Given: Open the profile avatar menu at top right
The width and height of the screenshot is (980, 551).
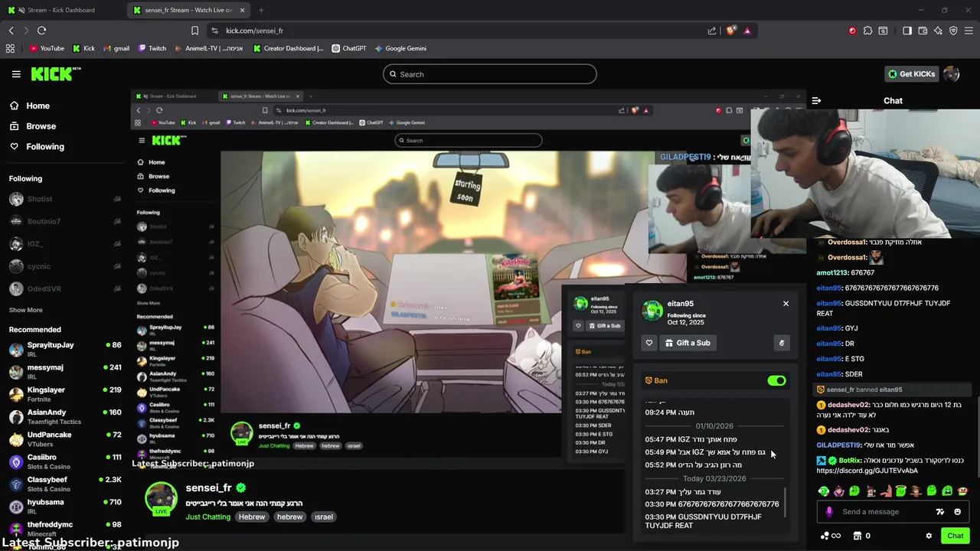Looking at the screenshot, I should tap(952, 74).
